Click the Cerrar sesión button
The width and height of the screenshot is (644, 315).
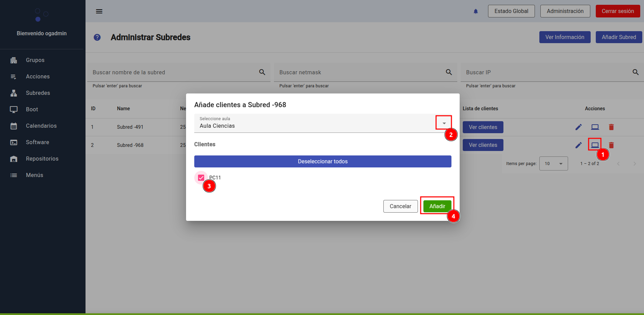point(617,11)
